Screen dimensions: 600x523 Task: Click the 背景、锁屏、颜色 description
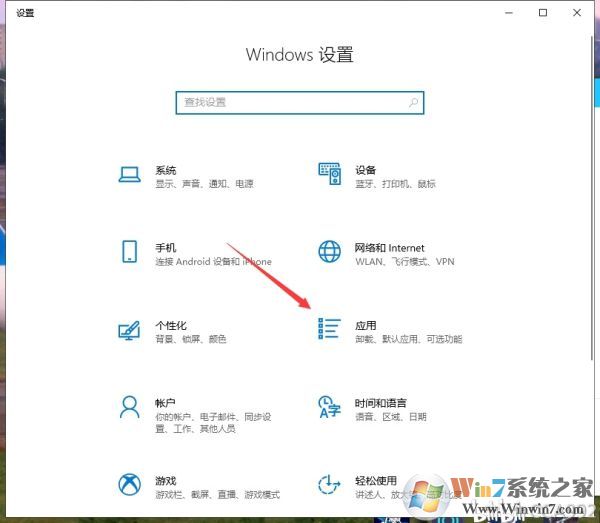click(x=191, y=339)
